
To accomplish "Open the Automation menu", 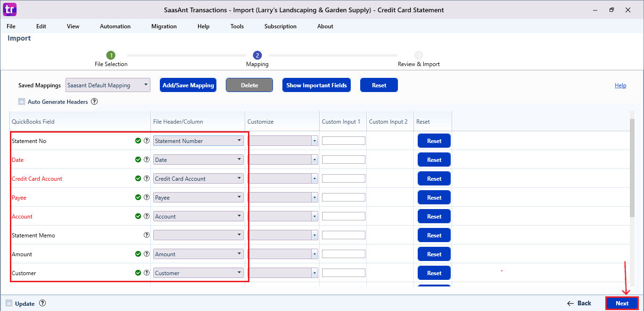I will (115, 26).
